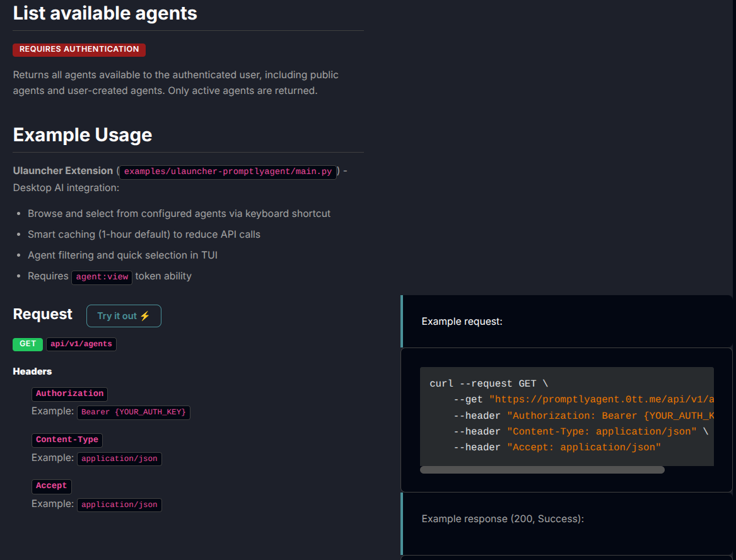736x560 pixels.
Task: Select the examples/ulauncher-promptlyagent/main.py code path
Action: pyautogui.click(x=228, y=172)
